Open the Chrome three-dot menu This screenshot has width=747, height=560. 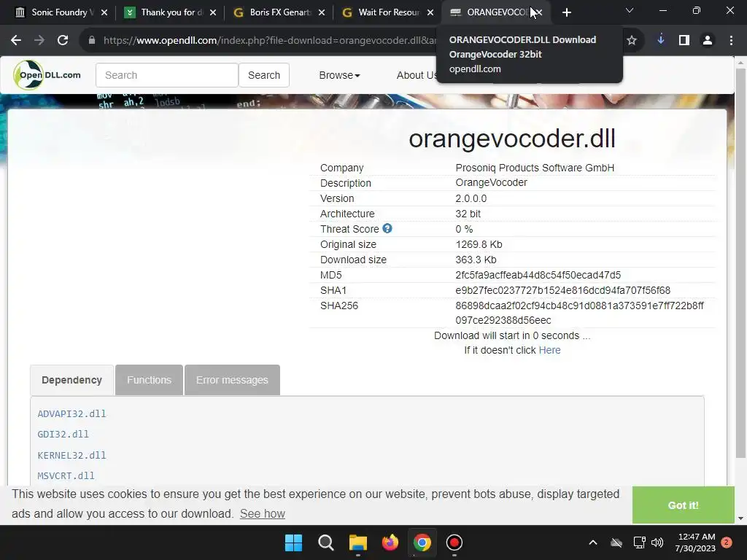[x=731, y=41]
